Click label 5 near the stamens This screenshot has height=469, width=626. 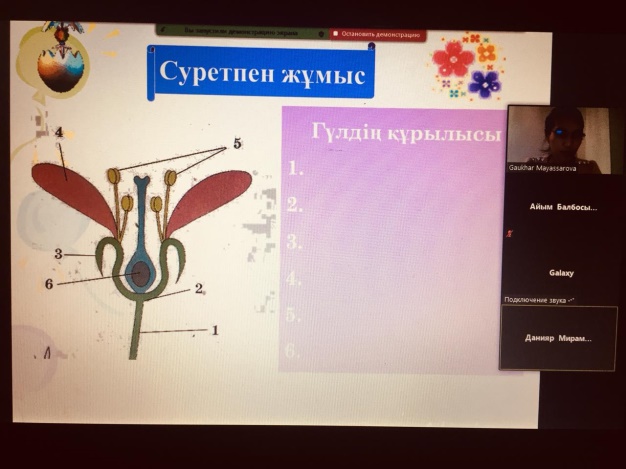pos(237,143)
